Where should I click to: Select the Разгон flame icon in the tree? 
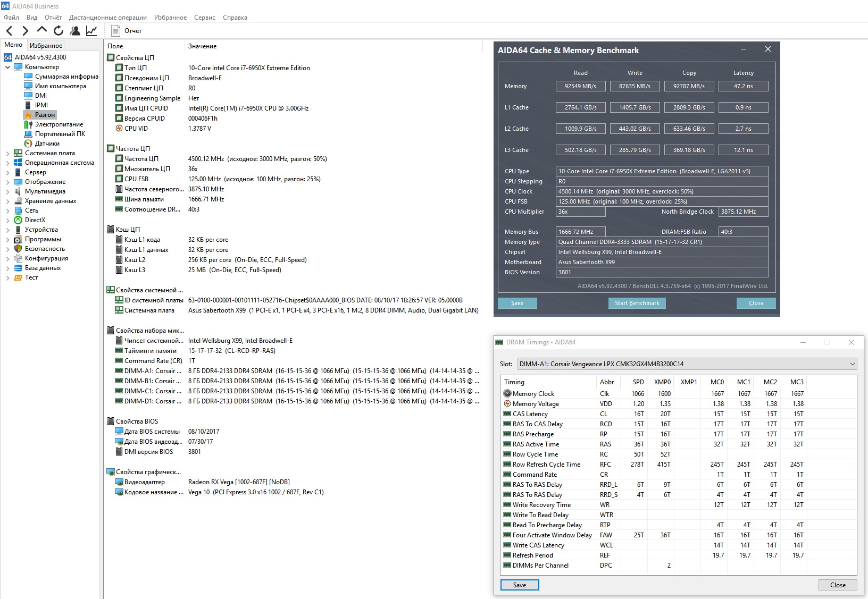point(28,115)
